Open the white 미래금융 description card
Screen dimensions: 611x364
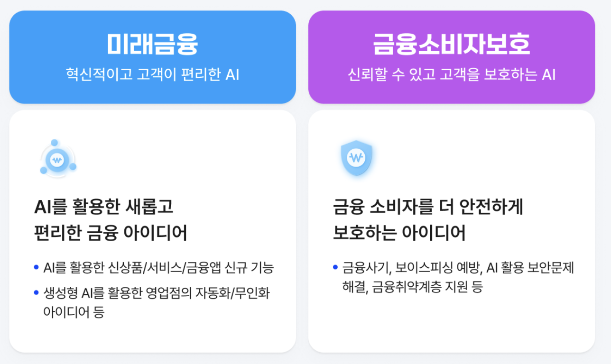tap(153, 231)
